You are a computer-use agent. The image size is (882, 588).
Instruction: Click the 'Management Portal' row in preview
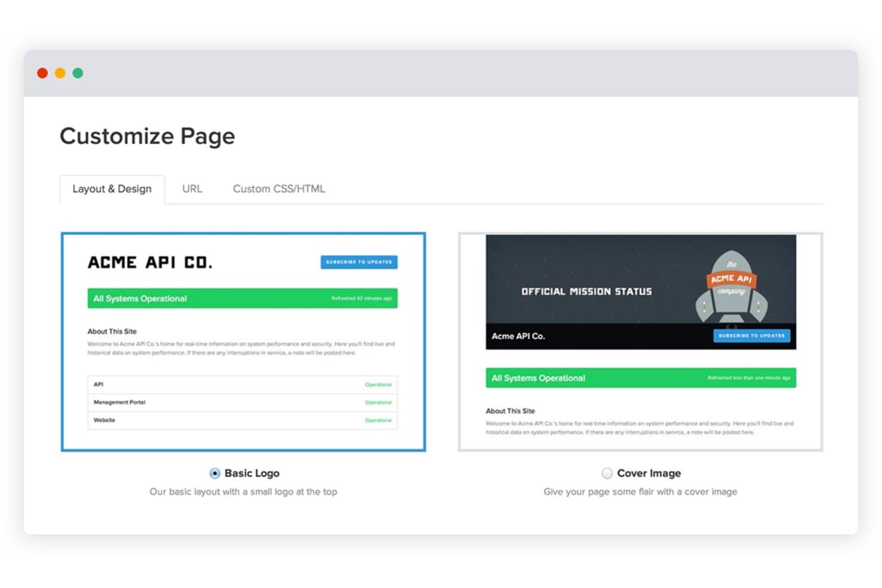pos(243,402)
